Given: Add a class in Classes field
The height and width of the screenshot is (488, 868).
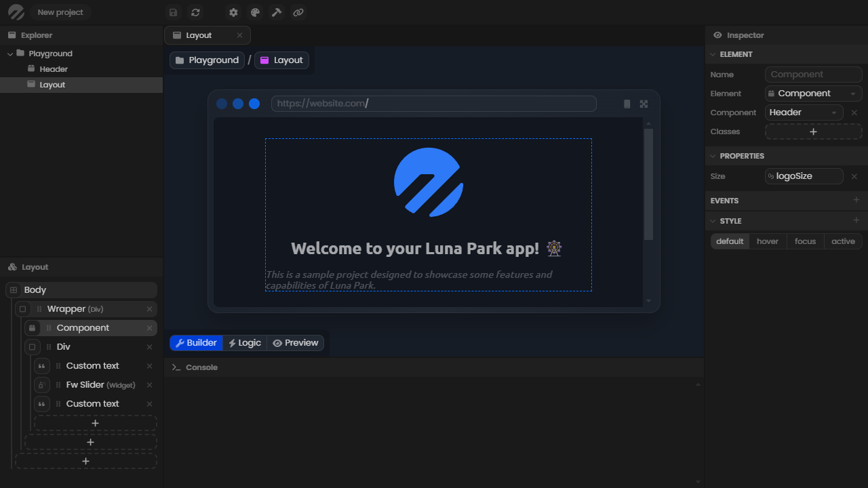Looking at the screenshot, I should (813, 131).
